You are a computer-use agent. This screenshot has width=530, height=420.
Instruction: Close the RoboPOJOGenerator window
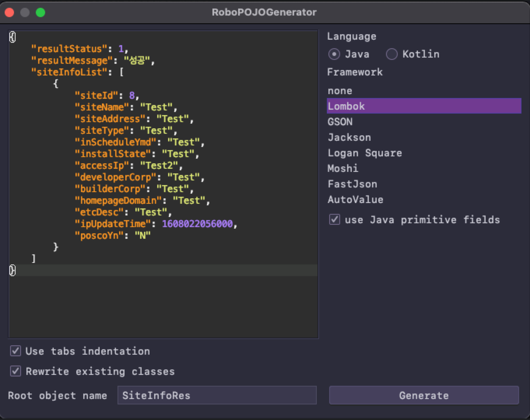(x=9, y=12)
